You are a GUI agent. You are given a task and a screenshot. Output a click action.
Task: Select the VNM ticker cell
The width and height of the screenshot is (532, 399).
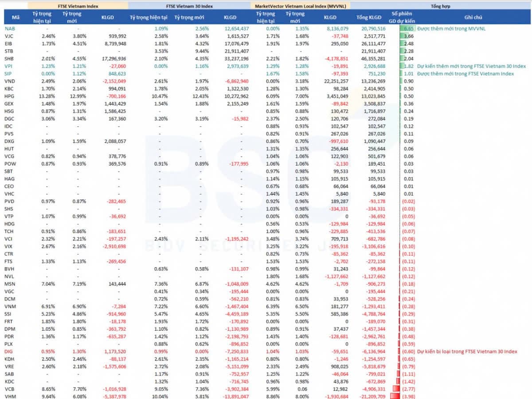click(10, 307)
